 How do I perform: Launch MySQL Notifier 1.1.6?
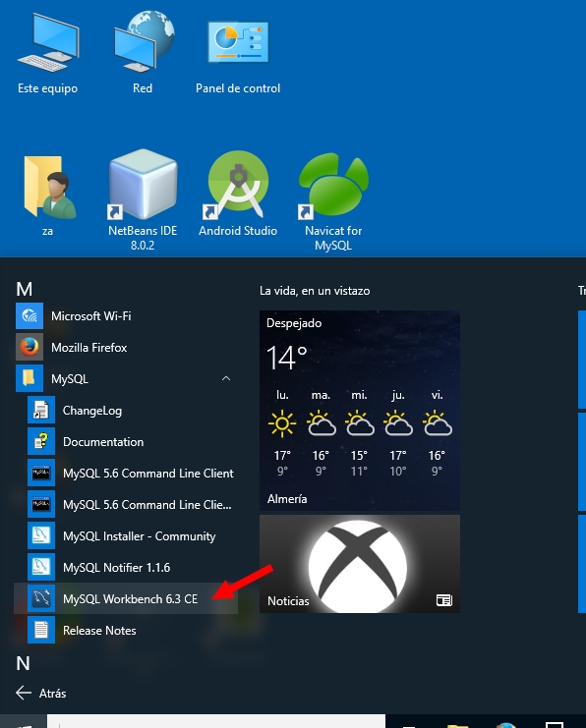pos(126,567)
